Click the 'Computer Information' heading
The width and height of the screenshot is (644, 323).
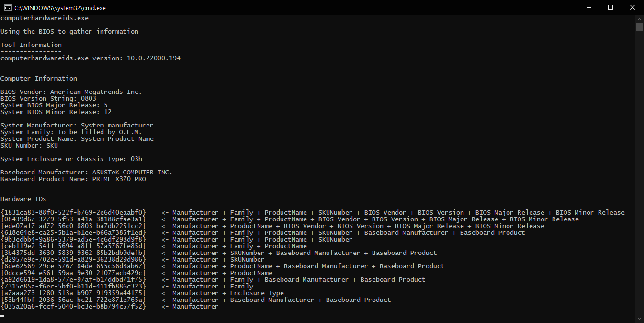tap(39, 78)
